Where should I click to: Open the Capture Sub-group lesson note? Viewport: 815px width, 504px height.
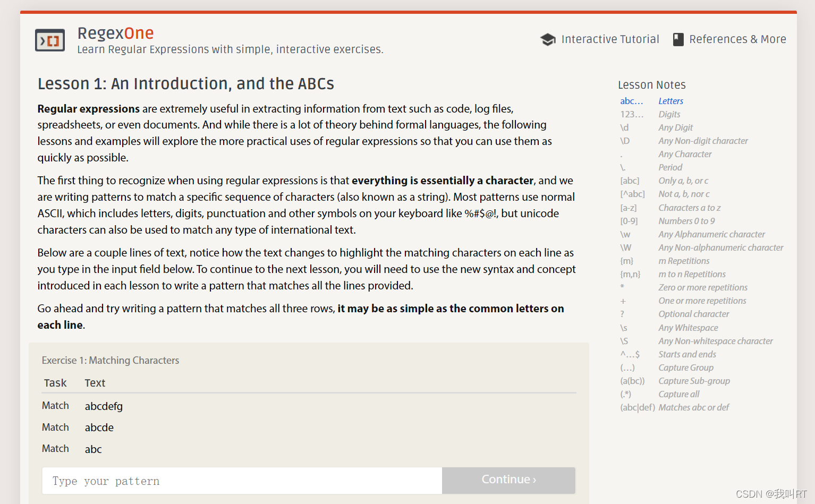[694, 381]
